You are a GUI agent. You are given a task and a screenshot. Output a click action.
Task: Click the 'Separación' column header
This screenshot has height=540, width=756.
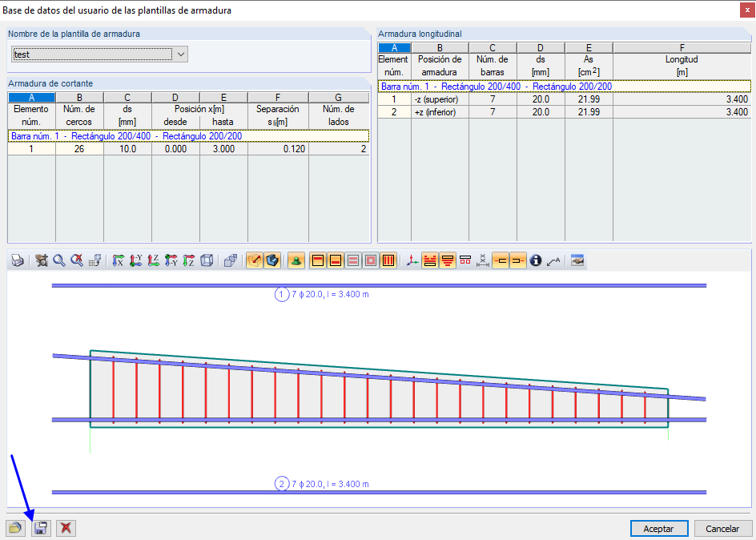278,115
